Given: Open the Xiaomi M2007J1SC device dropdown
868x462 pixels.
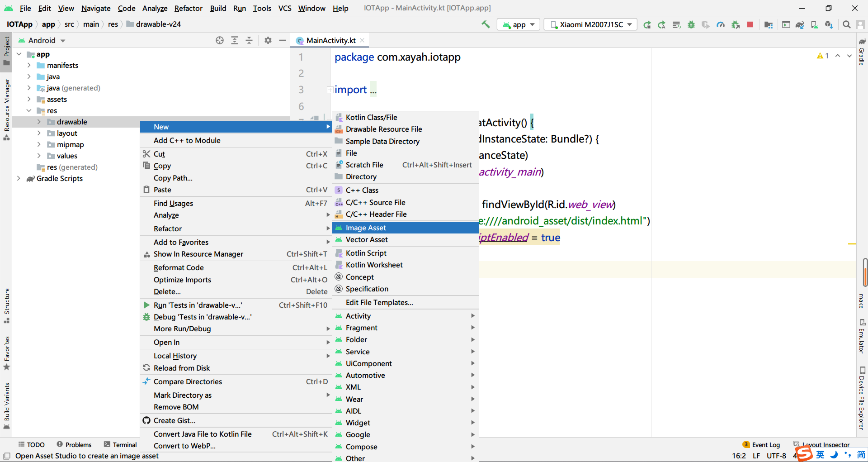Looking at the screenshot, I should [x=590, y=24].
